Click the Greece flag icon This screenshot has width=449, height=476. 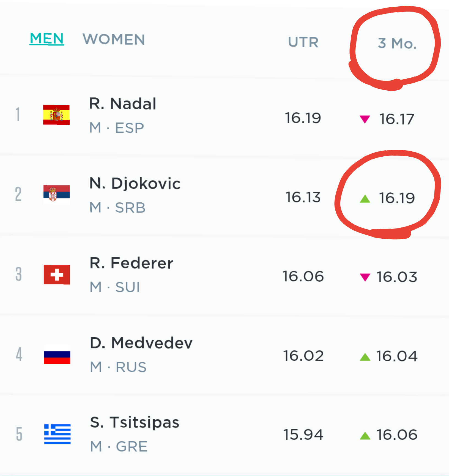click(x=57, y=434)
